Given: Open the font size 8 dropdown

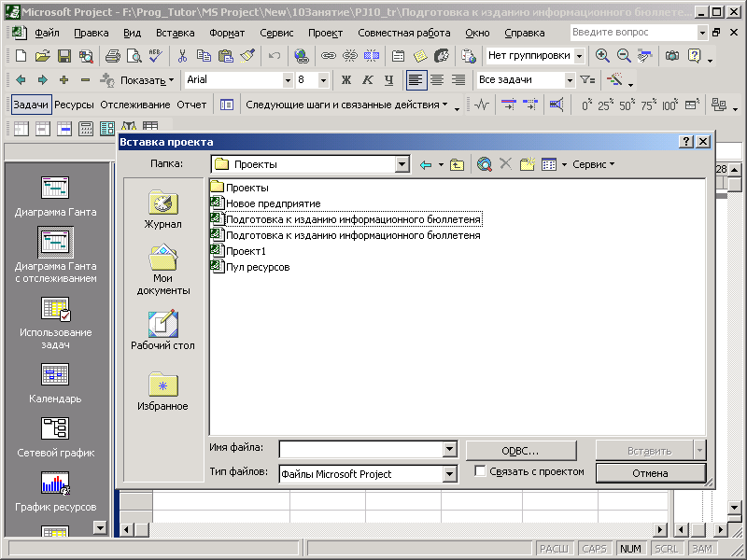Looking at the screenshot, I should pos(323,80).
